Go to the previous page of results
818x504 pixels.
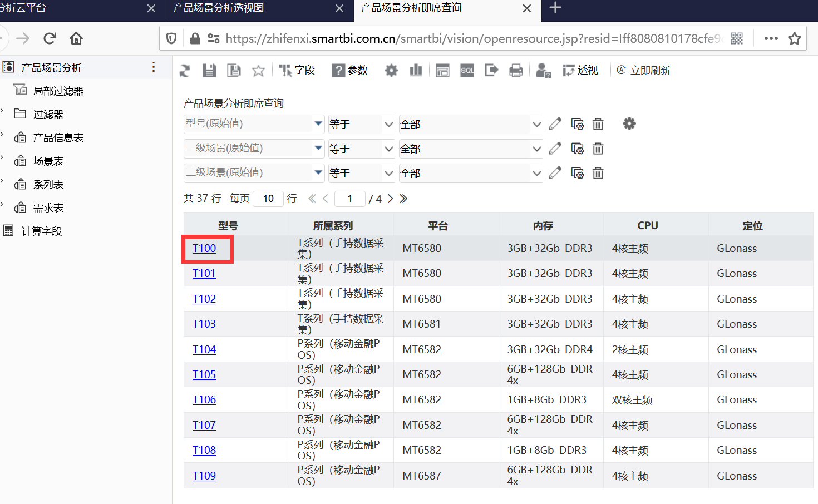click(326, 199)
